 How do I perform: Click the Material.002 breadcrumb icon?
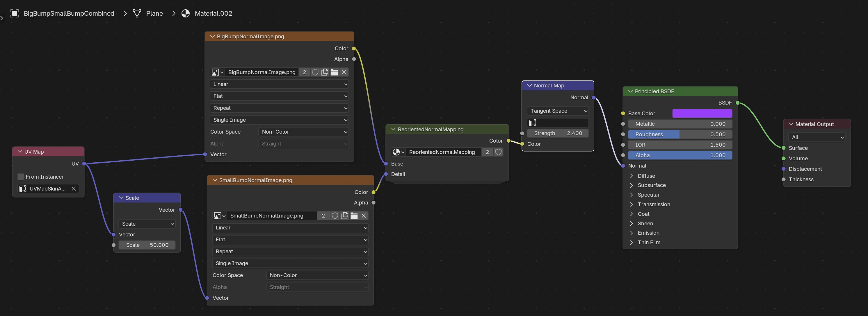click(x=186, y=13)
